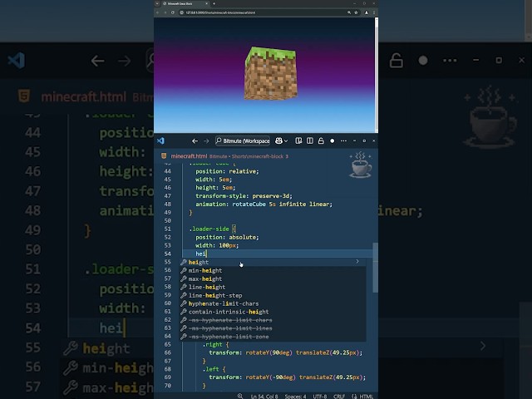This screenshot has width=532, height=399.
Task: Open the browser profile icon
Action: coord(366,12)
